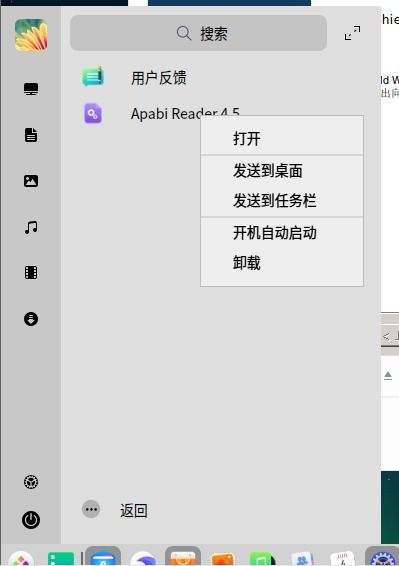Open Downloads folder icon in sidebar

(x=31, y=319)
